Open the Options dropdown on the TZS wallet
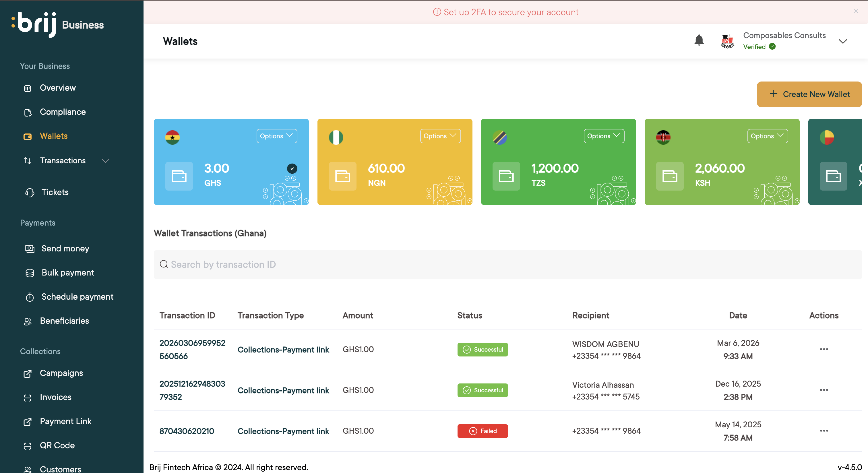Image resolution: width=868 pixels, height=473 pixels. pos(603,136)
